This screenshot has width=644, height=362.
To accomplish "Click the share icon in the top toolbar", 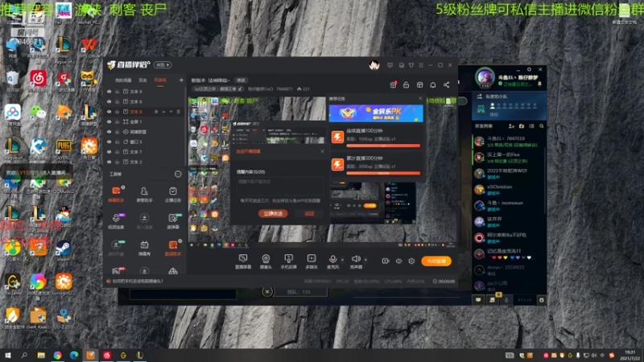I will pyautogui.click(x=447, y=84).
